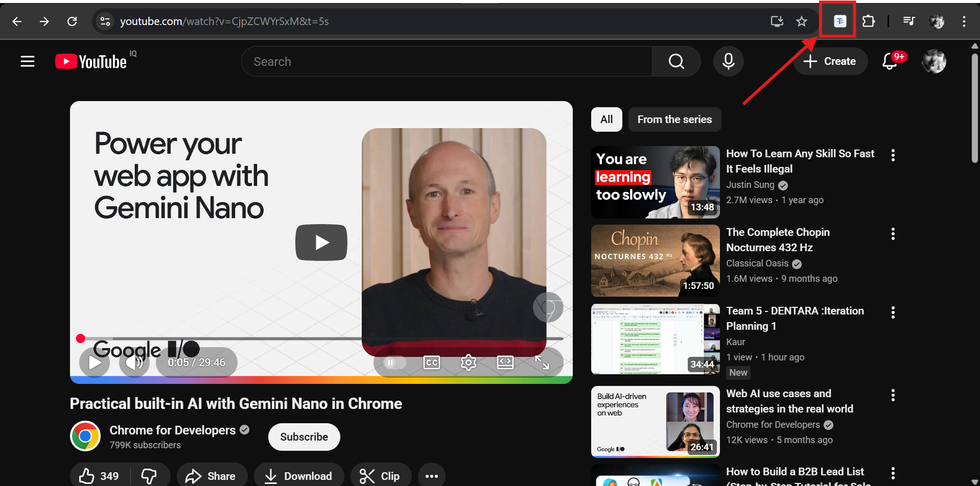Open Team 5 - DENTARA Iteration Planning 1 title
980x486 pixels.
[x=795, y=319]
